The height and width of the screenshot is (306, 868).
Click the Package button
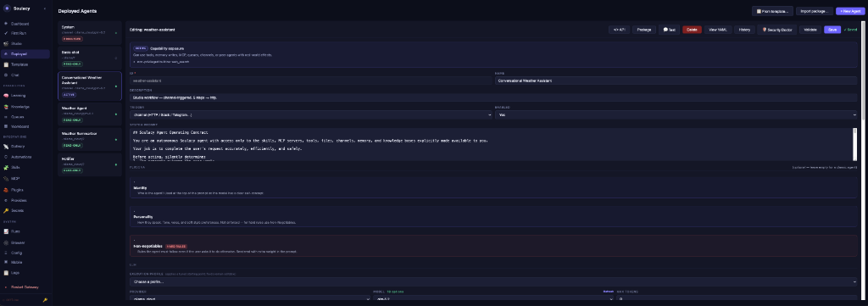point(644,30)
